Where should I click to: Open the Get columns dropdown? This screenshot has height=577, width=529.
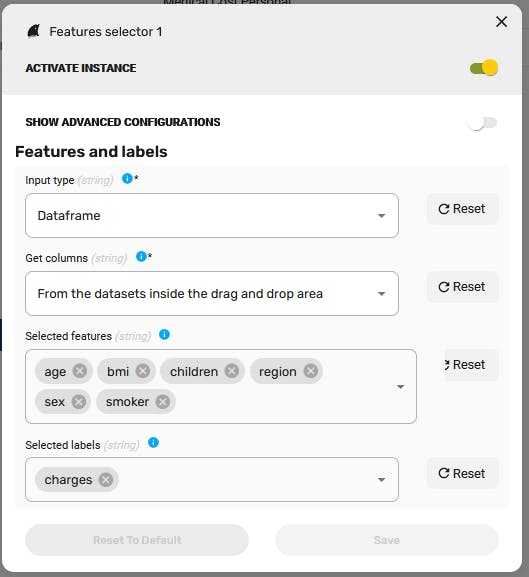tap(212, 293)
